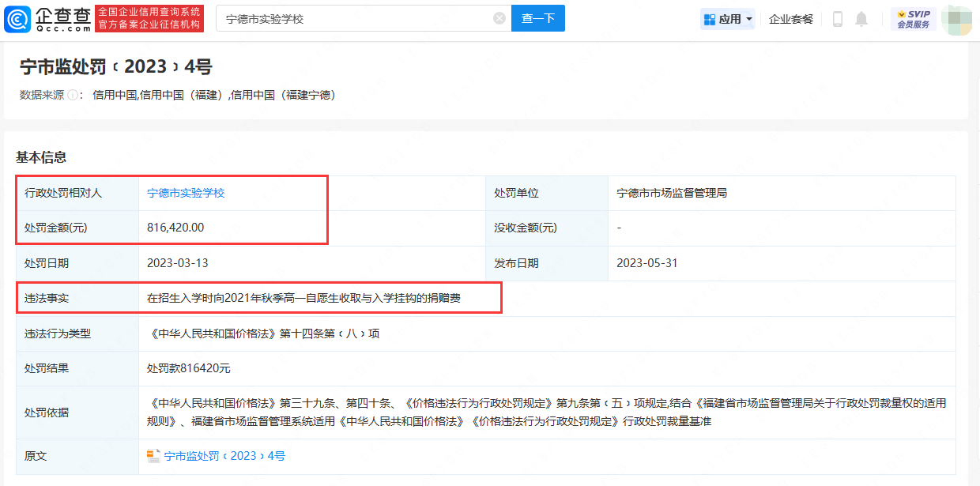This screenshot has width=980, height=486.
Task: Click the red official credit agency banner
Action: tap(149, 18)
